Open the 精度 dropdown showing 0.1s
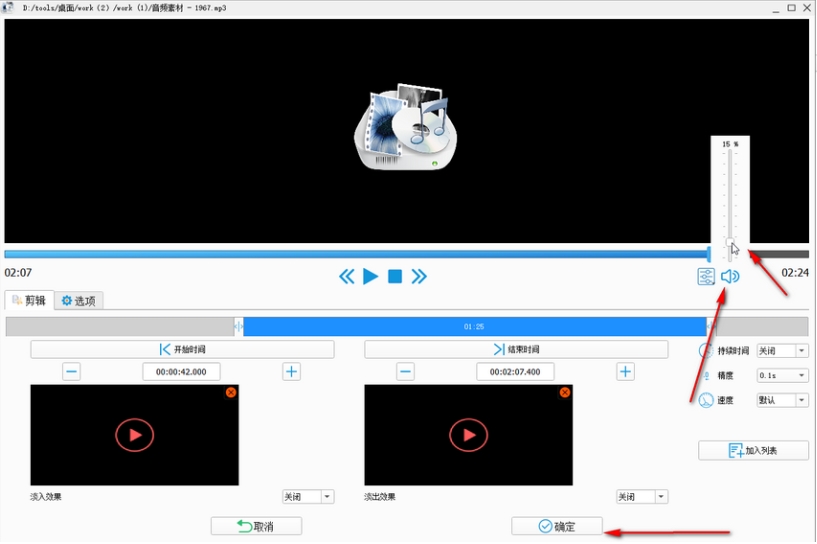 (x=782, y=376)
